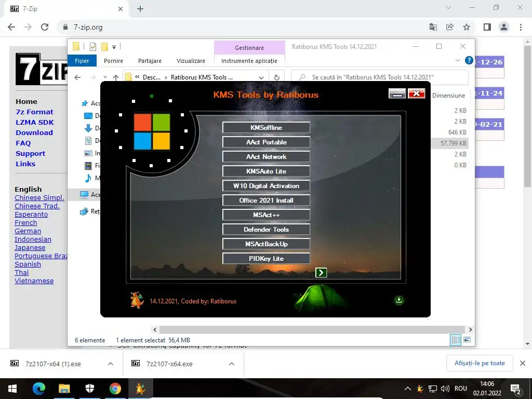Sort by Dimensiune column header
This screenshot has height=399, width=532.
(x=448, y=96)
